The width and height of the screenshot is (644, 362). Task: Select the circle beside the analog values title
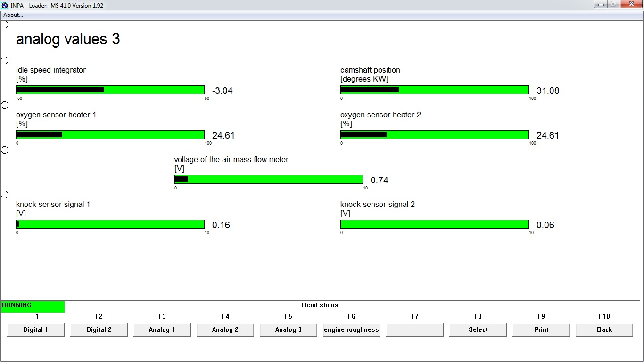(x=5, y=25)
